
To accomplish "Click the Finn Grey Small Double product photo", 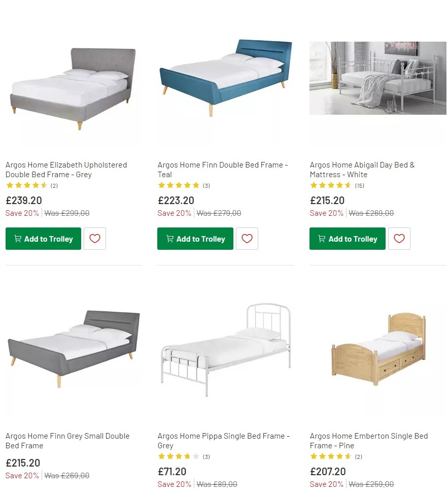I will pyautogui.click(x=74, y=350).
